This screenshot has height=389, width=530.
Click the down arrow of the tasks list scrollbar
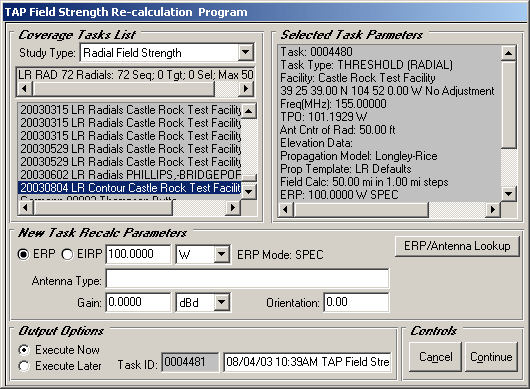[x=249, y=192]
